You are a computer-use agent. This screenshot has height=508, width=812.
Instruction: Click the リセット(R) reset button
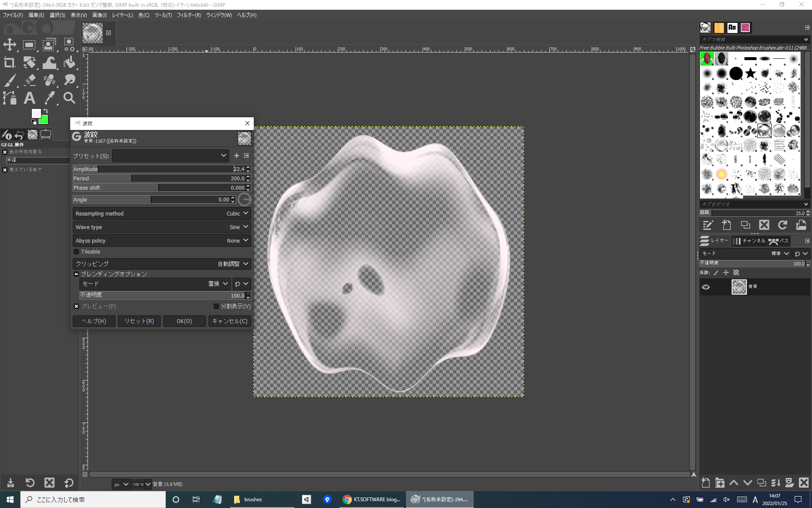(139, 321)
